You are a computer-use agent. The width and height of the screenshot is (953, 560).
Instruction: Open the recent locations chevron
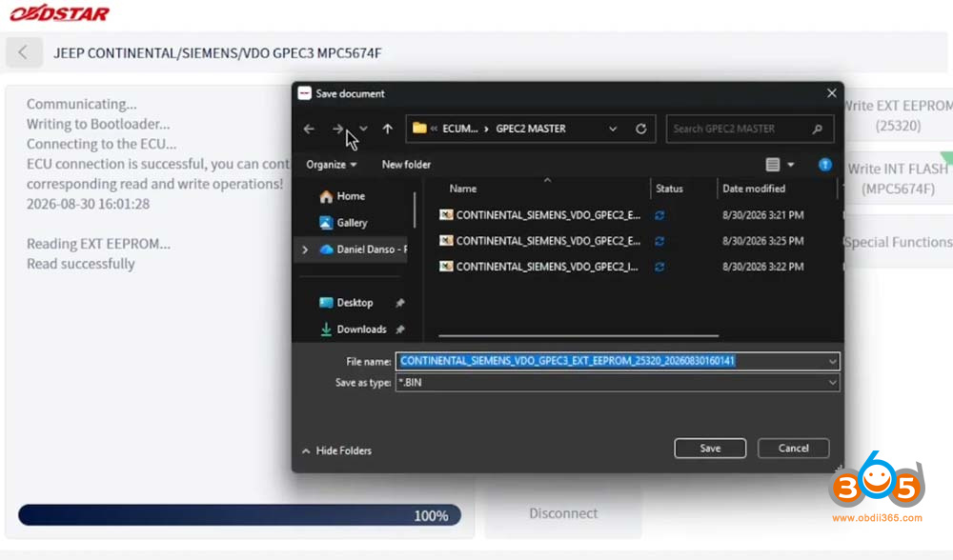click(363, 129)
